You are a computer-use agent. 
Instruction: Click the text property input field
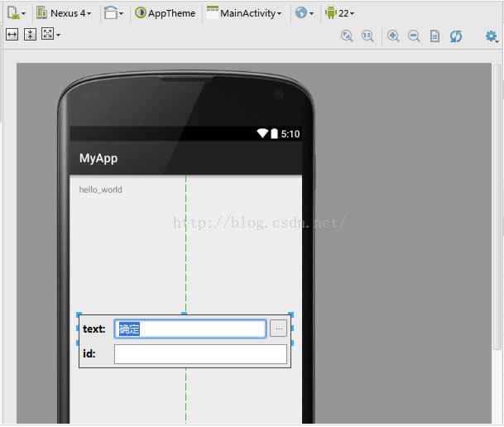coord(190,329)
